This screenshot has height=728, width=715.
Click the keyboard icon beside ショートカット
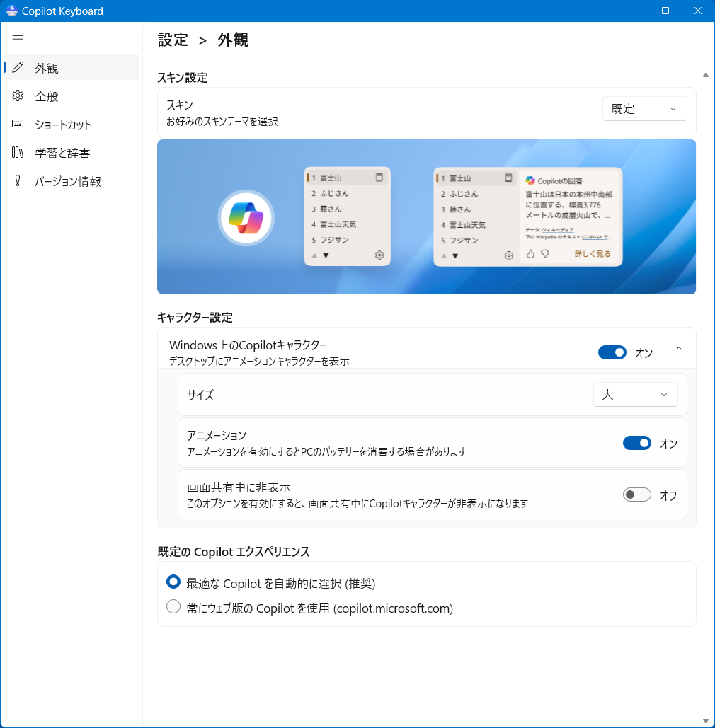click(18, 124)
